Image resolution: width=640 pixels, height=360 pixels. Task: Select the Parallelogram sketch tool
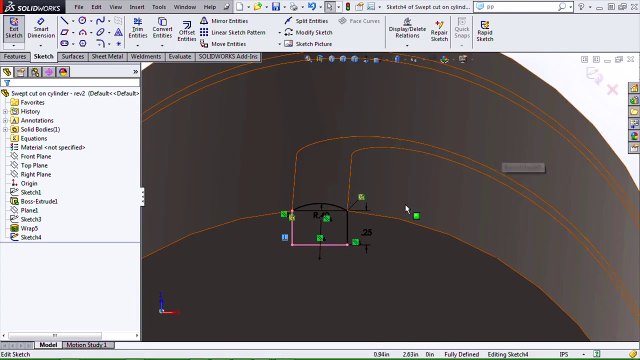[x=64, y=32]
